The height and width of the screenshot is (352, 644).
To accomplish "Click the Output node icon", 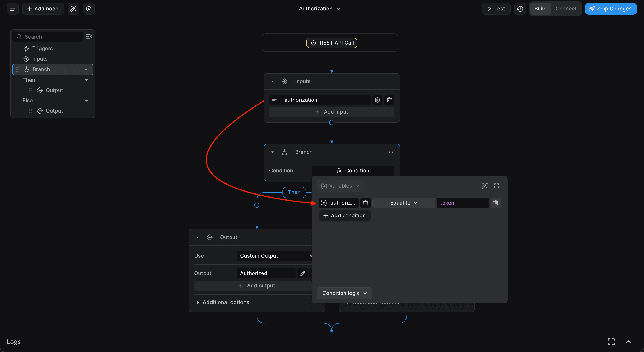I will (x=210, y=237).
